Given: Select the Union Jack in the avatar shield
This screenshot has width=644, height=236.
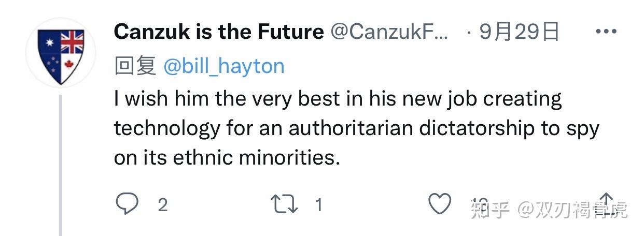Looking at the screenshot, I should 72,42.
